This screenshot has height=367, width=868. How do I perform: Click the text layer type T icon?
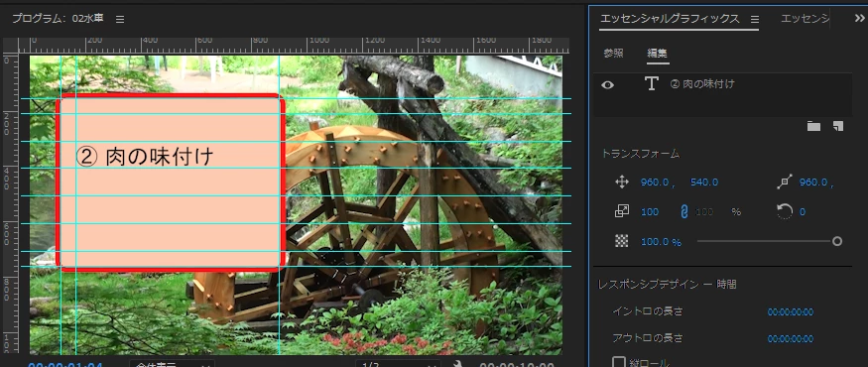coord(652,84)
